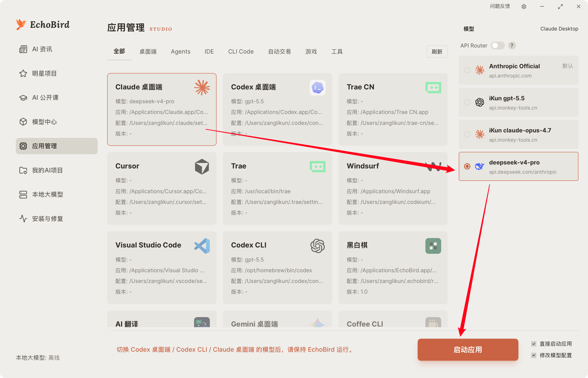Launch with the 启动应用 button
588x378 pixels.
(468, 349)
